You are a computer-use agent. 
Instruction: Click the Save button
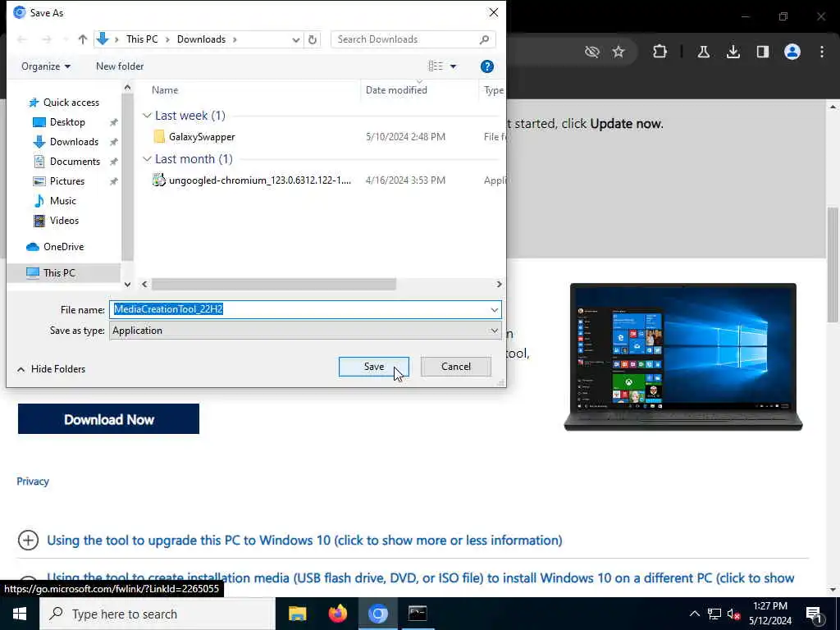[x=374, y=367]
